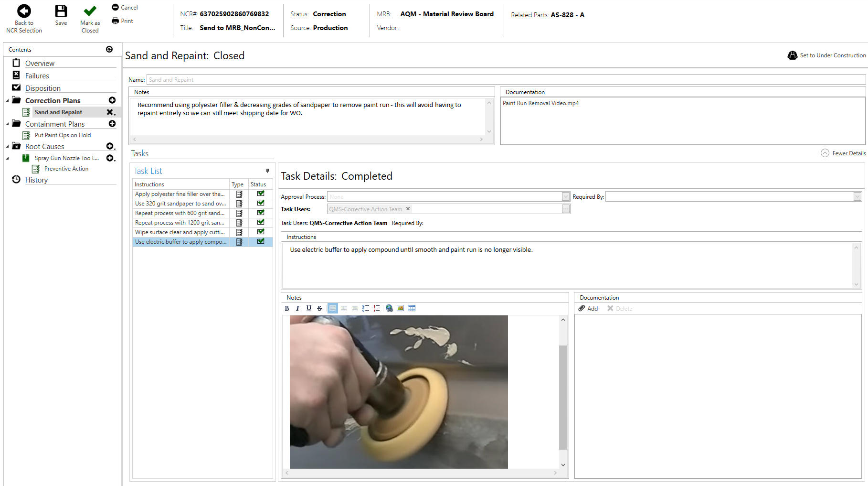Toggle status checkbox for 600 grit task
The image size is (868, 486).
(x=261, y=213)
